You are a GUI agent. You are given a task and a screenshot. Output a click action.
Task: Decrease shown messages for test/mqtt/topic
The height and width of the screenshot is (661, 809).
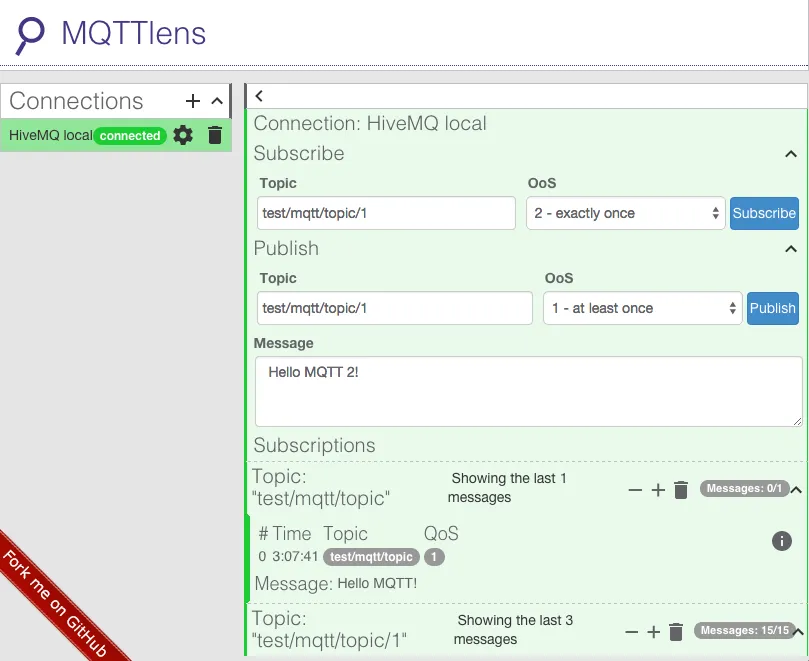[635, 490]
